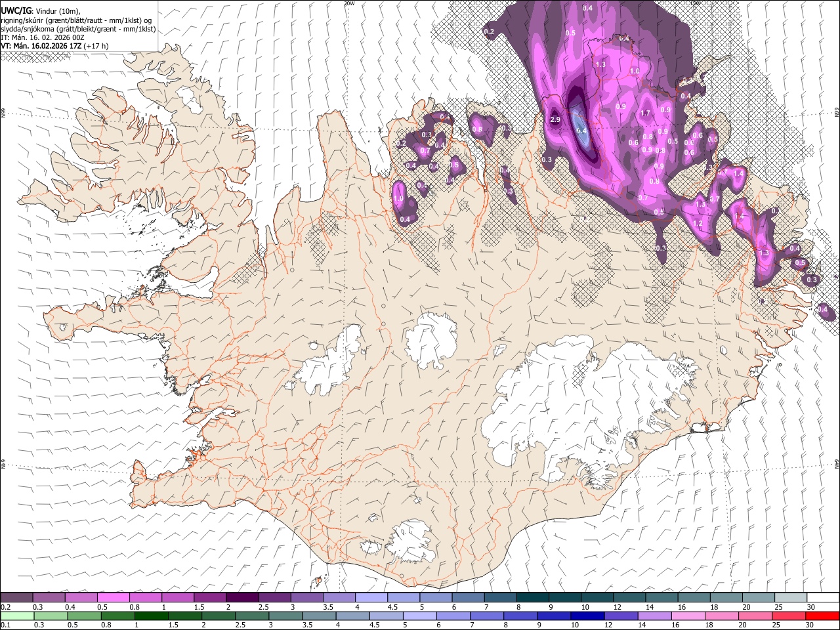Pick the 6–7 slate blue snow legend swatch

[469, 597]
